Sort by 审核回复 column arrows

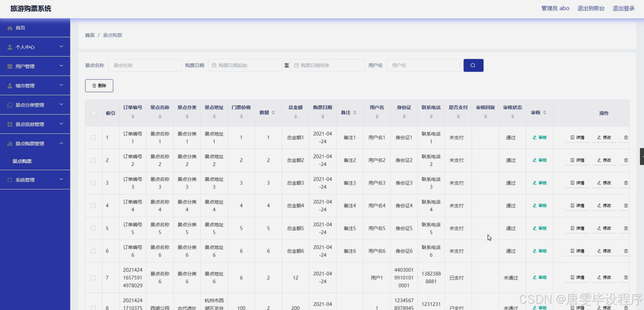tap(485, 117)
